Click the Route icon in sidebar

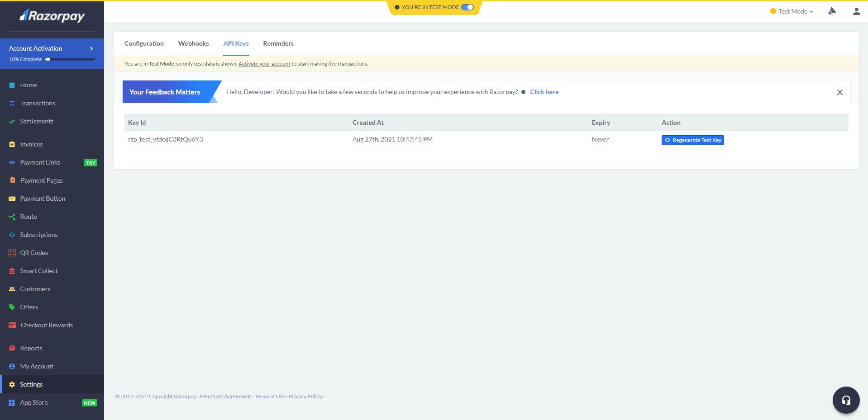[x=12, y=217]
